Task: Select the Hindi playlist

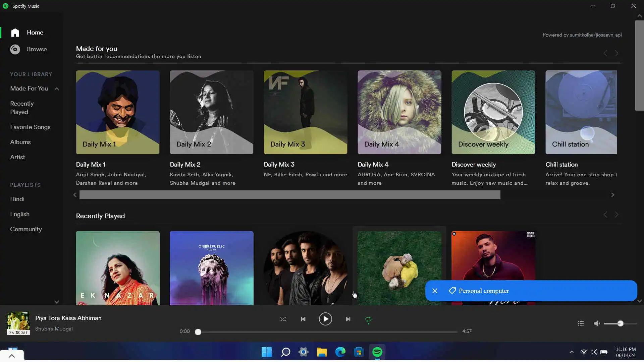Action: click(x=17, y=199)
